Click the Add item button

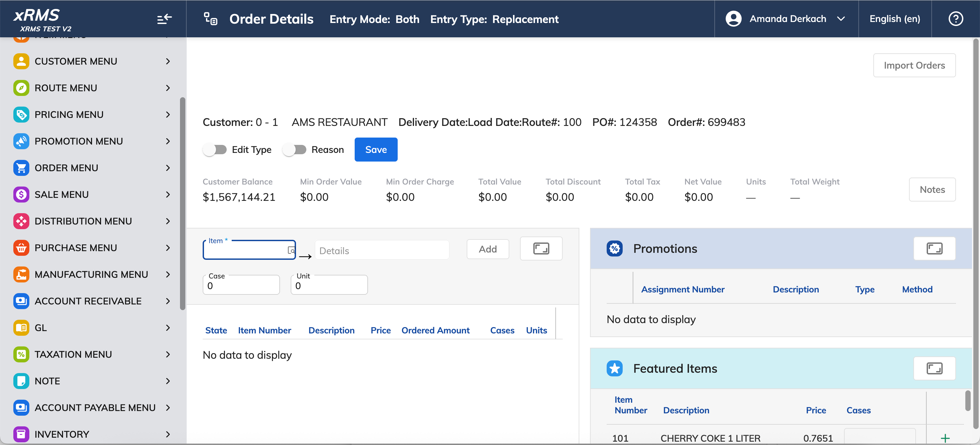[488, 249]
